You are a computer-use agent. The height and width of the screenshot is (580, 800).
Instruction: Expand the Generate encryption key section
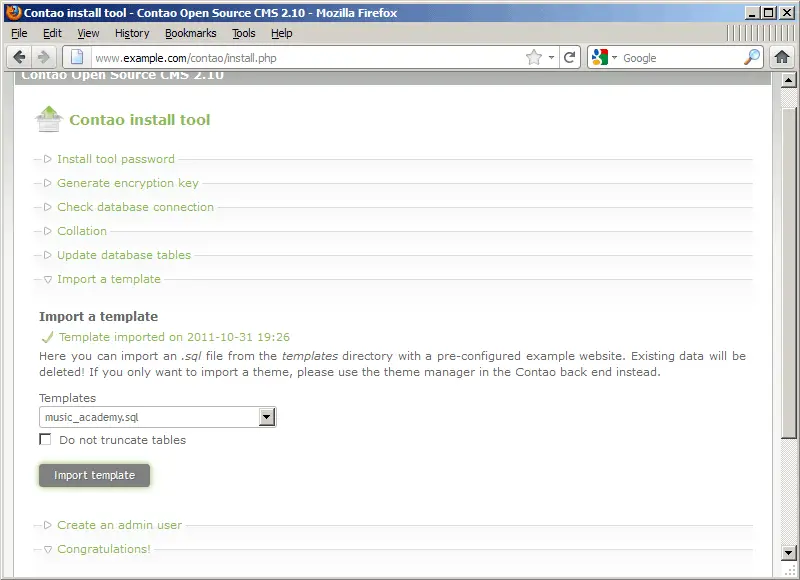tap(128, 183)
